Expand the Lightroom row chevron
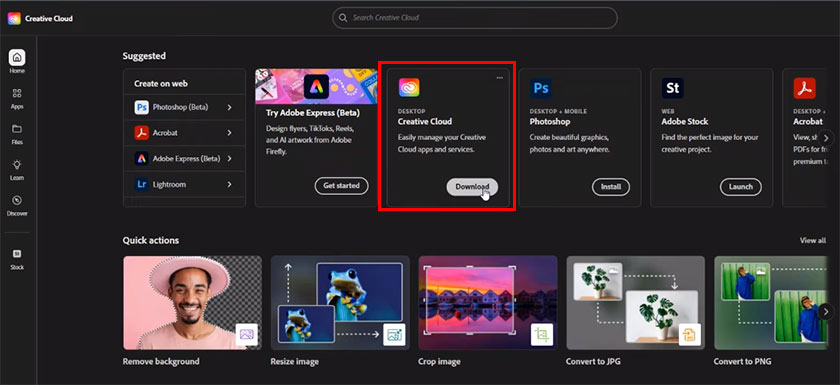This screenshot has width=840, height=385. (x=229, y=184)
